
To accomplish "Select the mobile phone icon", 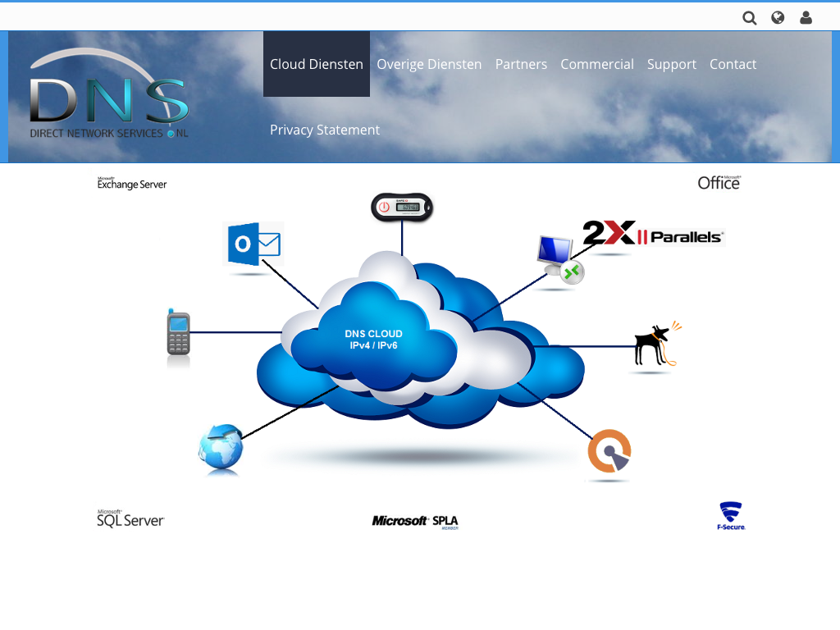I will (x=178, y=333).
